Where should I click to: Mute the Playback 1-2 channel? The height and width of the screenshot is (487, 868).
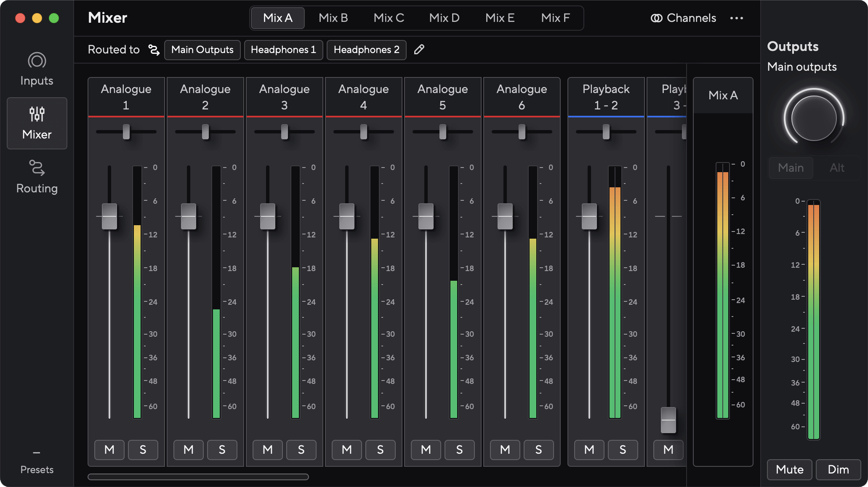(x=589, y=450)
